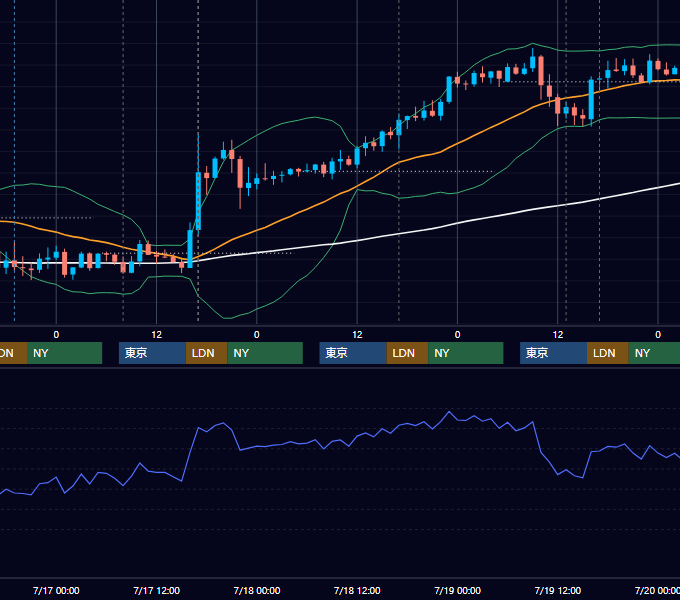This screenshot has height=600, width=680.
Task: Click the LDN session block on 7/19
Action: tap(608, 353)
